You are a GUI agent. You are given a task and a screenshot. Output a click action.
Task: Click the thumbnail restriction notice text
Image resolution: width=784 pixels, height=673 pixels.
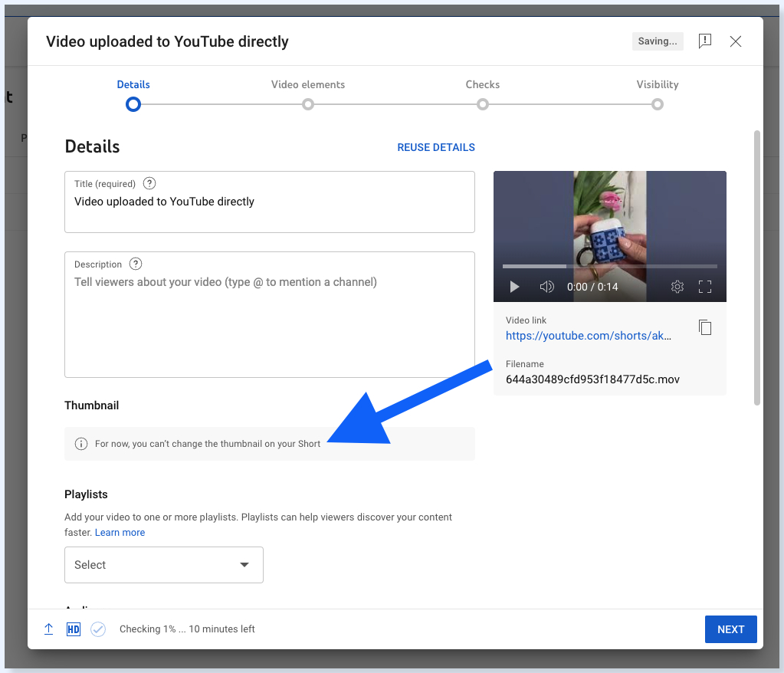tap(208, 444)
